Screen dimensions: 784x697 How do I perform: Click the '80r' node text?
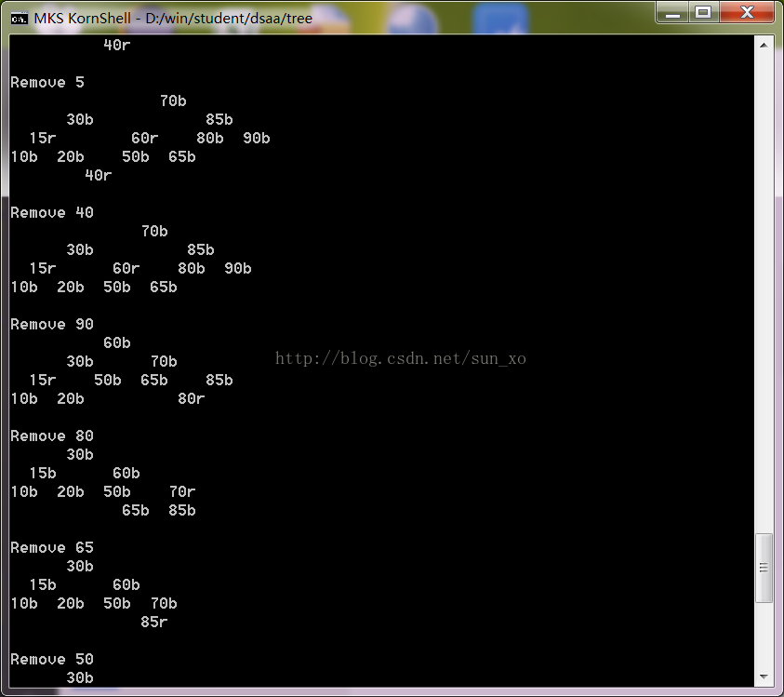pyautogui.click(x=192, y=399)
